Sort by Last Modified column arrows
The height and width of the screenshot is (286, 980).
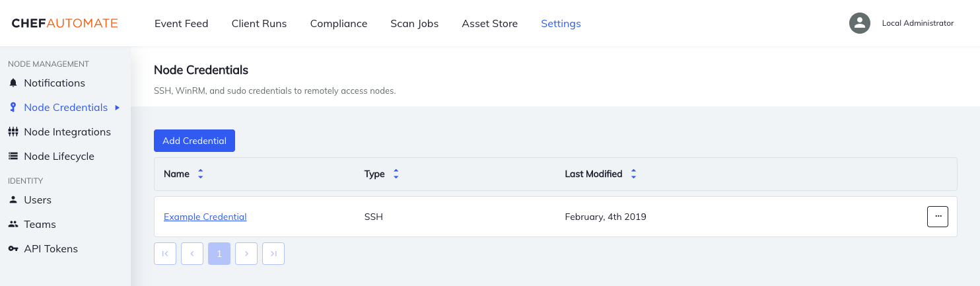tap(633, 174)
